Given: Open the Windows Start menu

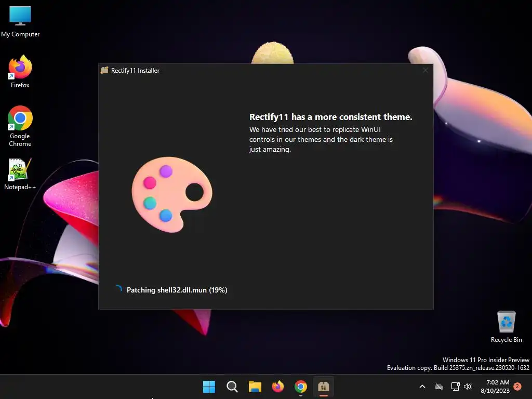Looking at the screenshot, I should coord(209,387).
